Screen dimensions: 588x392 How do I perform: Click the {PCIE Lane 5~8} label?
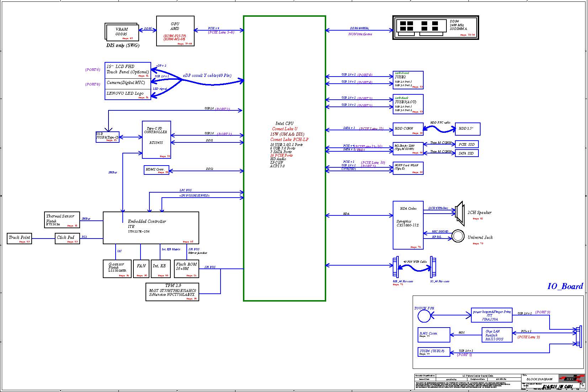pyautogui.click(x=221, y=32)
